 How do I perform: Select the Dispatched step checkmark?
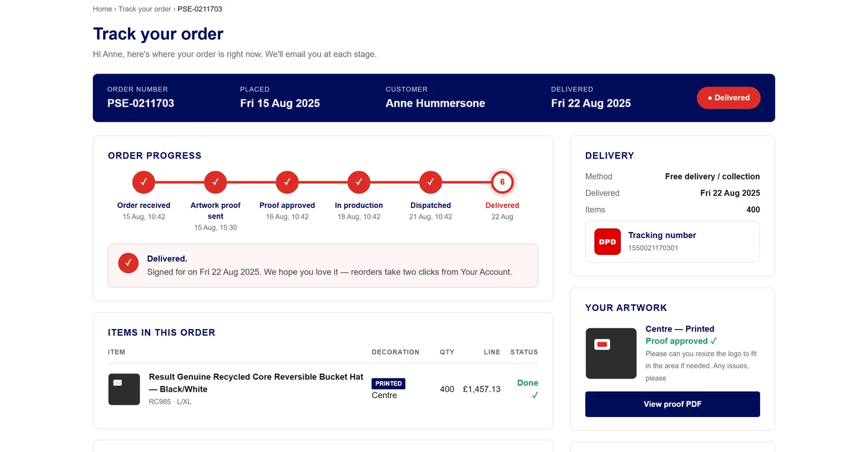click(430, 182)
